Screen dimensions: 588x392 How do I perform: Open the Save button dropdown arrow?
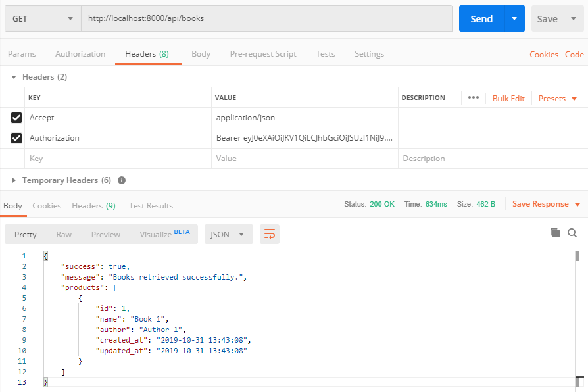(574, 19)
